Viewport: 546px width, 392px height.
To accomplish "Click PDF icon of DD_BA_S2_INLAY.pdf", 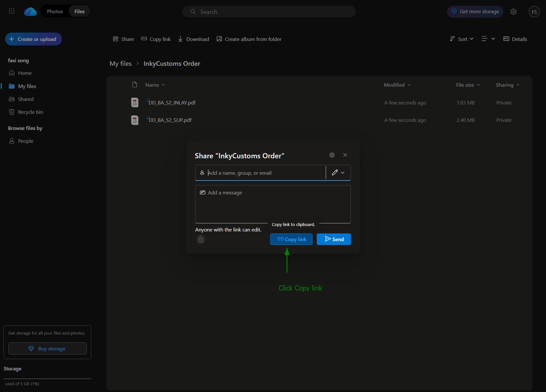I will point(135,103).
